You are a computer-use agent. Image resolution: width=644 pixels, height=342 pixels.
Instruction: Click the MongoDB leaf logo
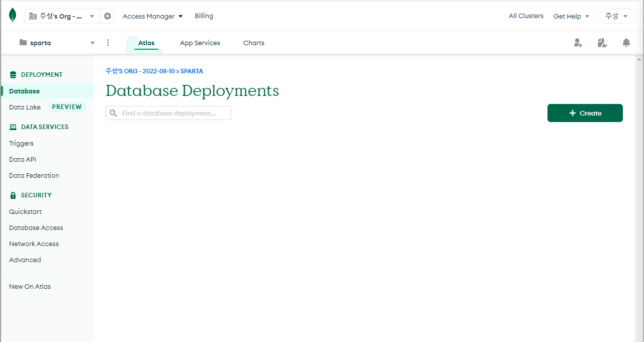pos(13,16)
